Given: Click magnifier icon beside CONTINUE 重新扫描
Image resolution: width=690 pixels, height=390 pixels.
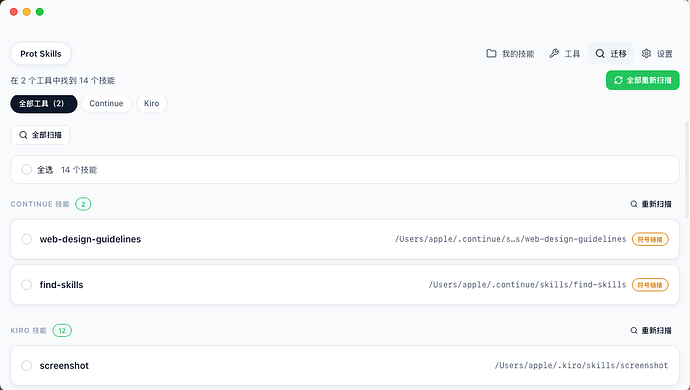Looking at the screenshot, I should click(634, 204).
